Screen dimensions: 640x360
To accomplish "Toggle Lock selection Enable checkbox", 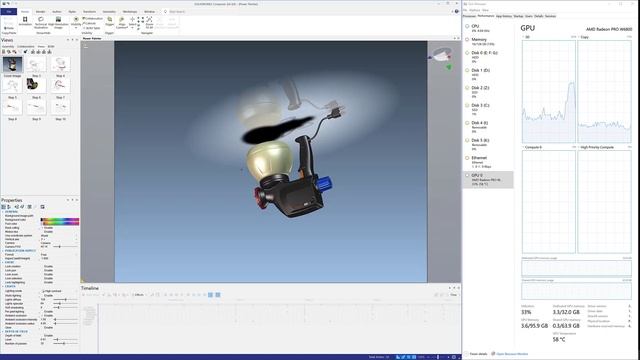I will pos(42,278).
